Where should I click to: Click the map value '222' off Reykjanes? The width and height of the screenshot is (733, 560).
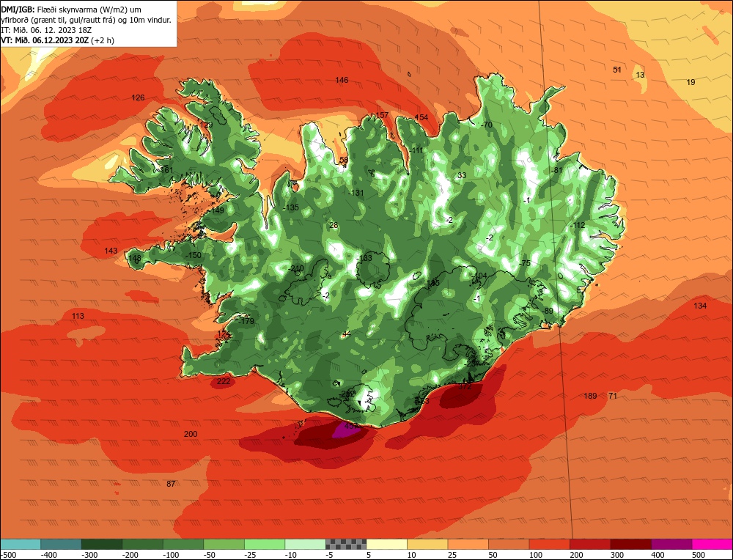(x=224, y=381)
